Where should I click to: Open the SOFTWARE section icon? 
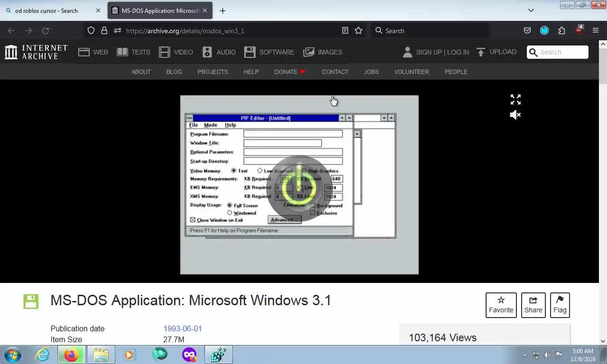(x=250, y=52)
